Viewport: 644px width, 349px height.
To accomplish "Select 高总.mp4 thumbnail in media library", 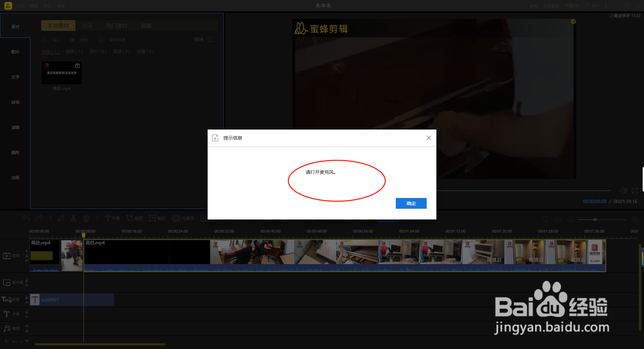I will click(62, 73).
